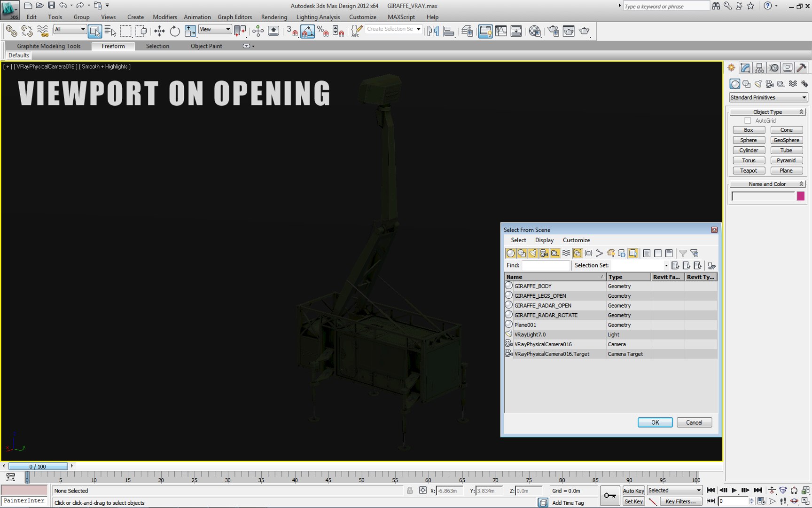This screenshot has height=508, width=812.
Task: Toggle the selection lock icon
Action: [410, 491]
